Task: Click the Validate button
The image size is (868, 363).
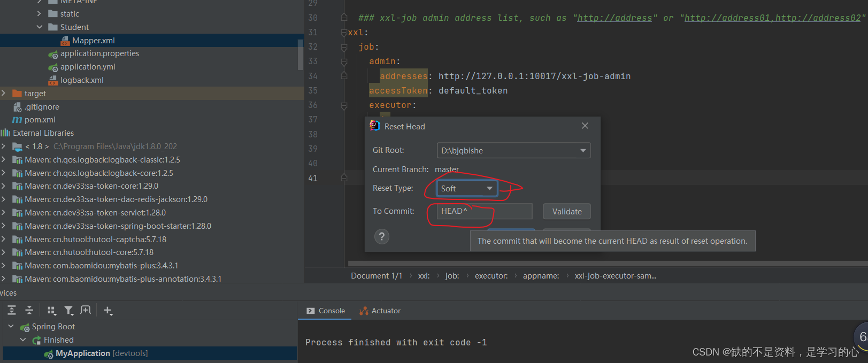Action: click(x=567, y=212)
